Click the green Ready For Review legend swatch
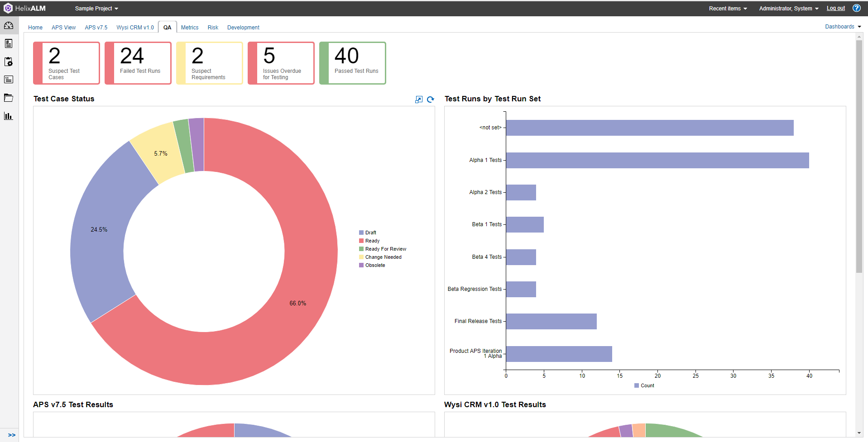Screen dimensions: 868x442 [x=361, y=249]
